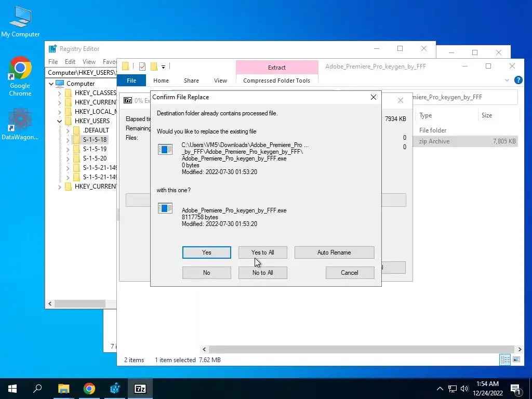The image size is (532, 399).
Task: Open 7-Zip taskbar icon
Action: click(x=140, y=389)
